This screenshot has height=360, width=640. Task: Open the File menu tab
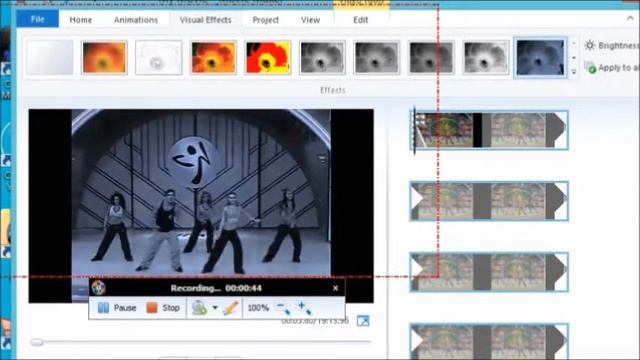38,19
